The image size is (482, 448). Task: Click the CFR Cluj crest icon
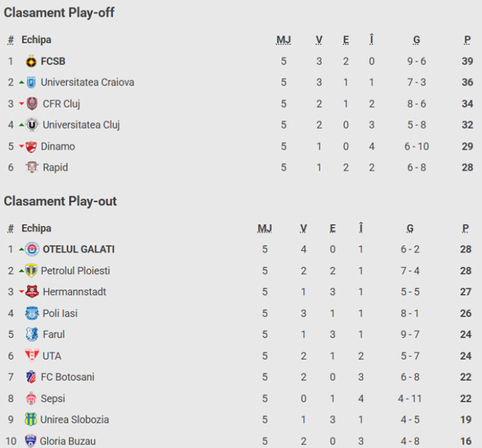[32, 104]
